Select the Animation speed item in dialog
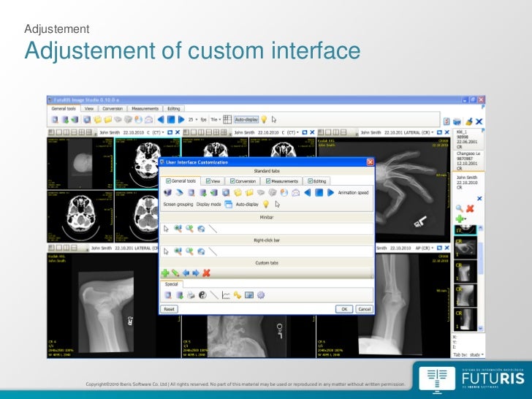532x399 pixels. [x=353, y=193]
